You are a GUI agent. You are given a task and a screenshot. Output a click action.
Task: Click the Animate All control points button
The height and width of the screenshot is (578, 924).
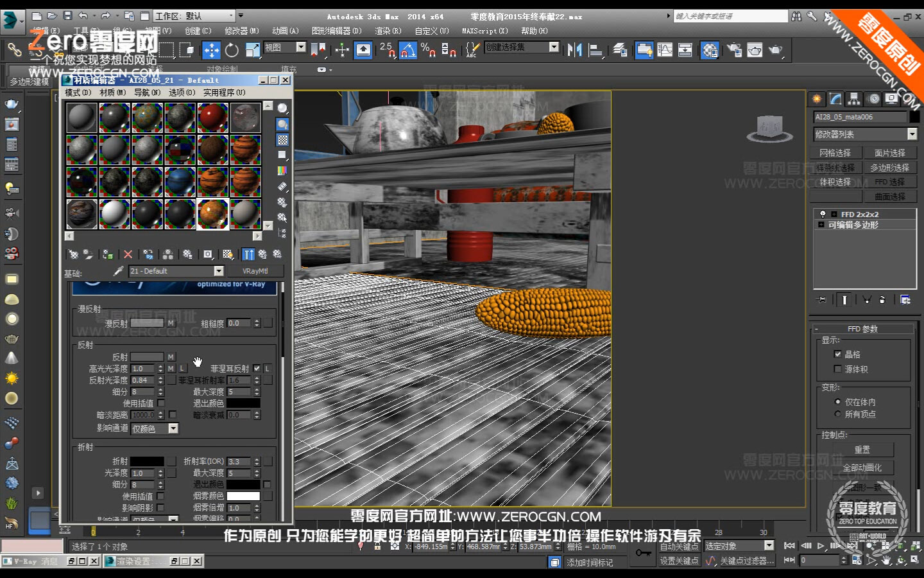(862, 468)
